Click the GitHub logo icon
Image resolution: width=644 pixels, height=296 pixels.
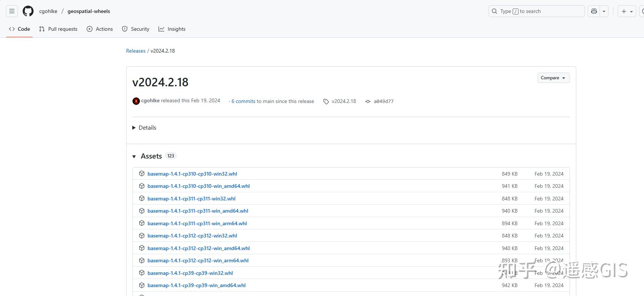pos(28,11)
